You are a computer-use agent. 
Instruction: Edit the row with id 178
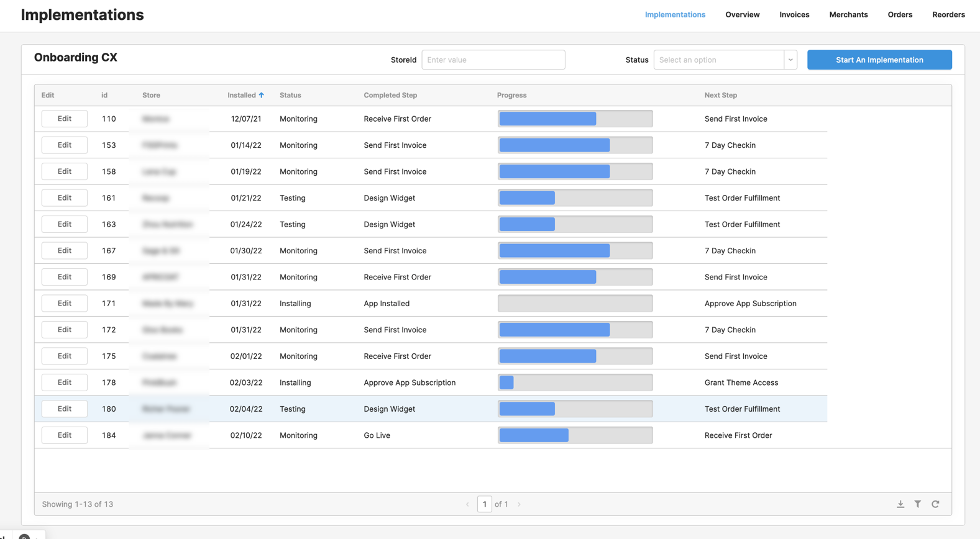coord(65,383)
